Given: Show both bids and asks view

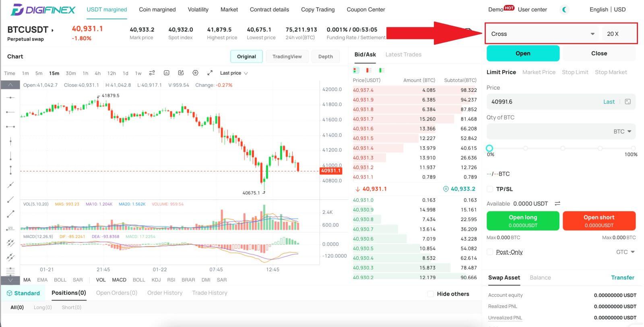Looking at the screenshot, I should 356,70.
